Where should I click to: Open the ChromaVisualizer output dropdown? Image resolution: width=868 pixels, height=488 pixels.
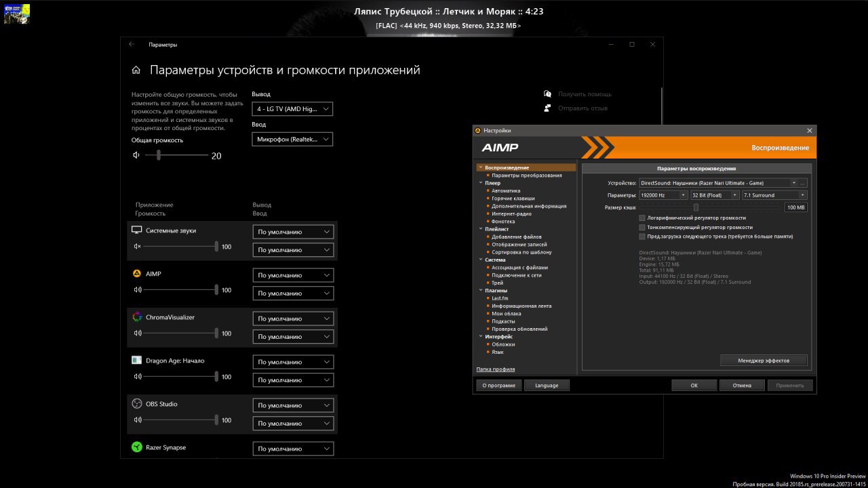(x=293, y=319)
